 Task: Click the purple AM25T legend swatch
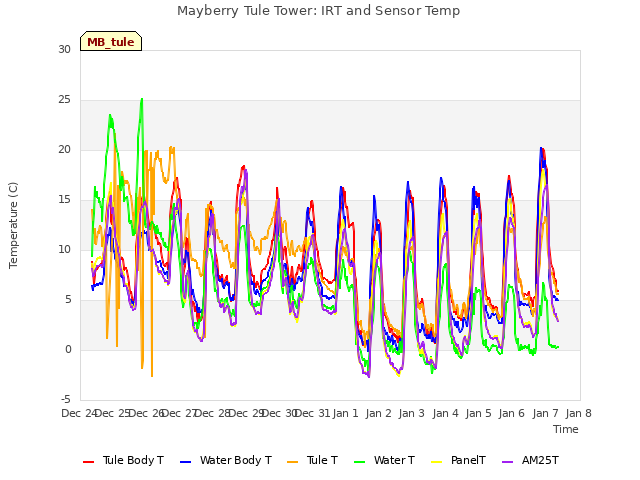click(x=507, y=462)
